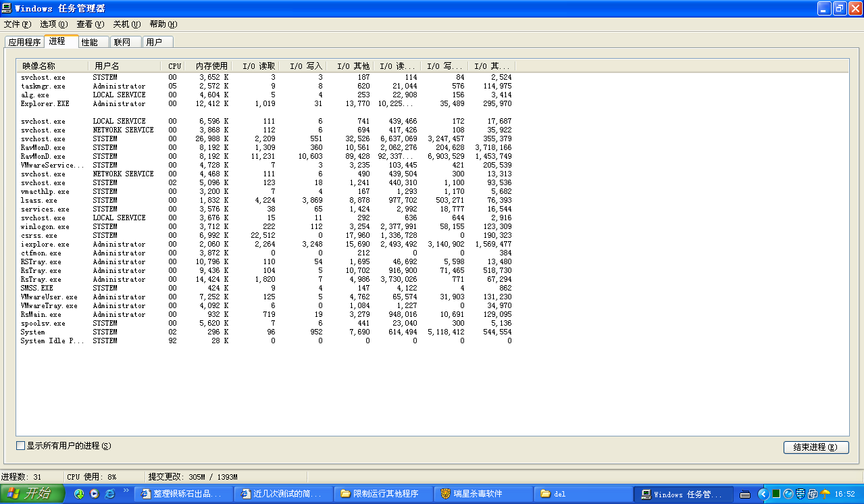The image size is (864, 504).
Task: Click the 进程数: 31 status entry
Action: [31, 476]
